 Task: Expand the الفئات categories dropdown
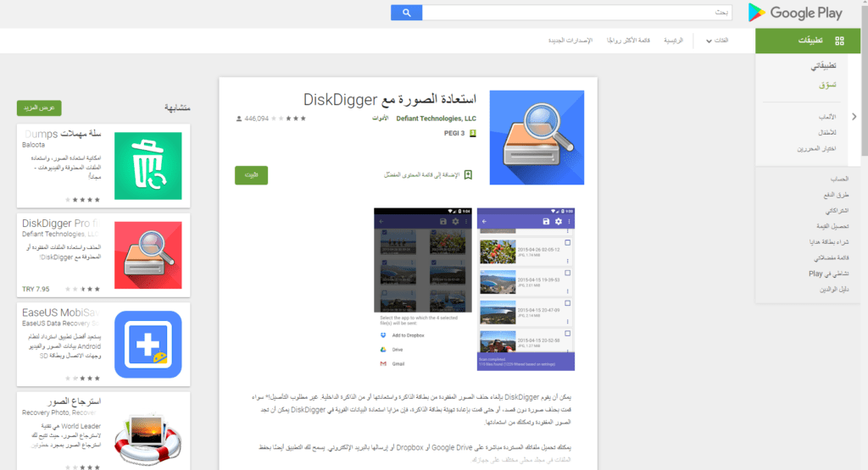pos(714,41)
